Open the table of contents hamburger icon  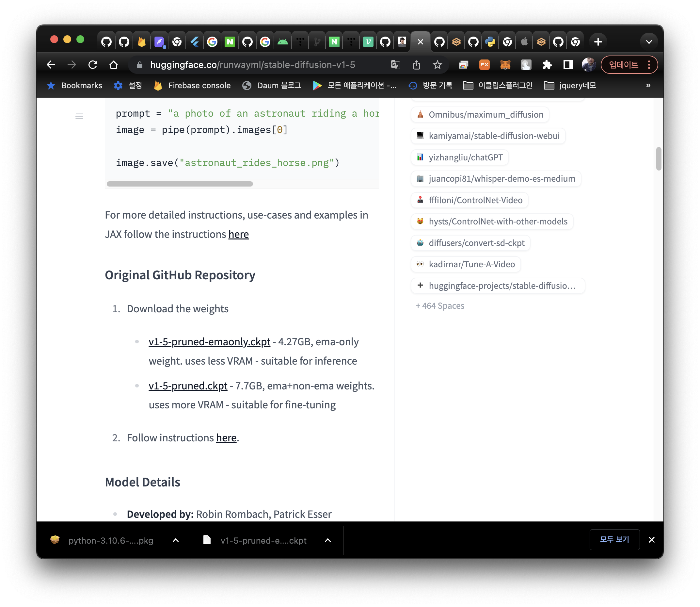[79, 117]
